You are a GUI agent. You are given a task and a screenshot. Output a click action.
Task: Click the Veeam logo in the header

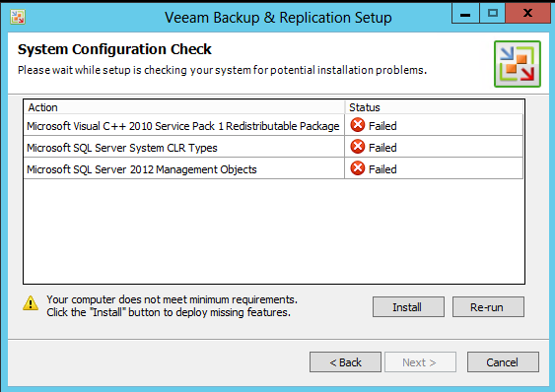518,64
